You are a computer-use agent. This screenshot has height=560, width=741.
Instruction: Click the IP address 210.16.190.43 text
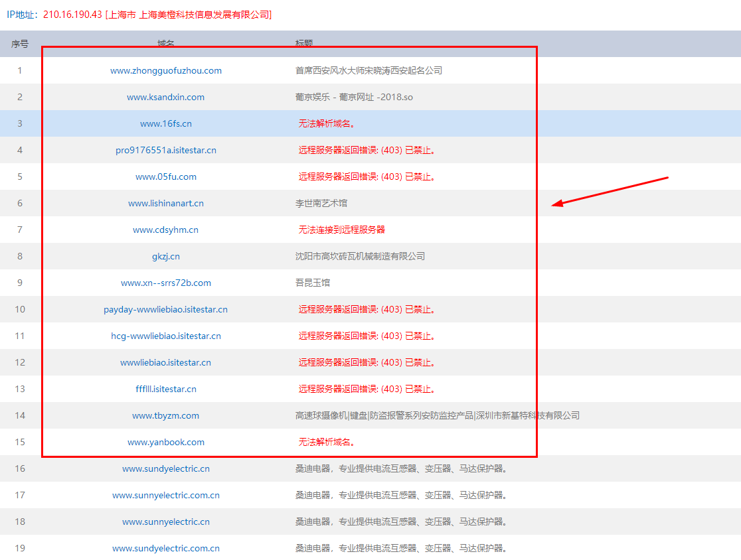click(72, 15)
